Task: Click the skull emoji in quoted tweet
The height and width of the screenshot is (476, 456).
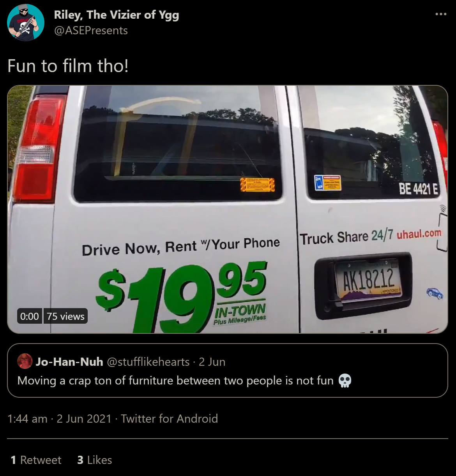Action: (345, 381)
